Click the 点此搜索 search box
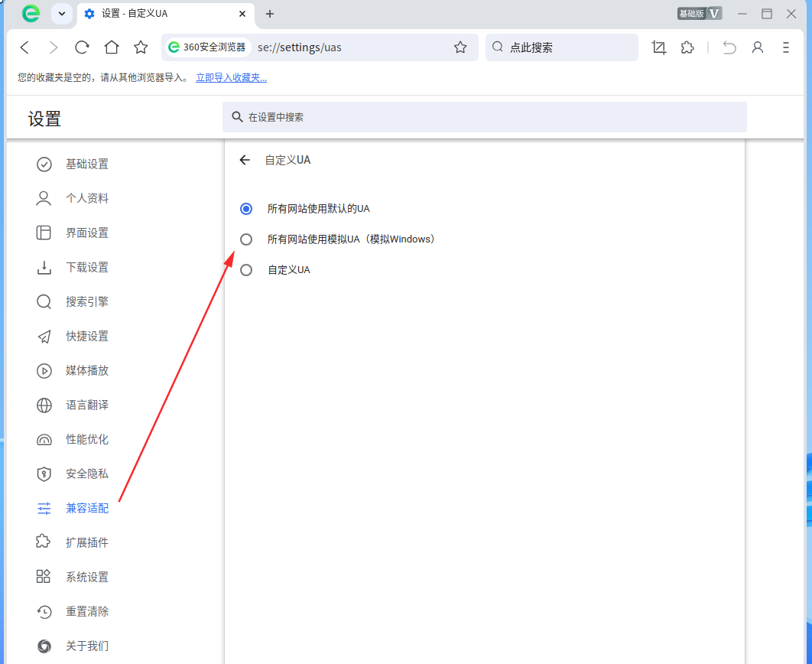The height and width of the screenshot is (664, 812). coord(562,47)
